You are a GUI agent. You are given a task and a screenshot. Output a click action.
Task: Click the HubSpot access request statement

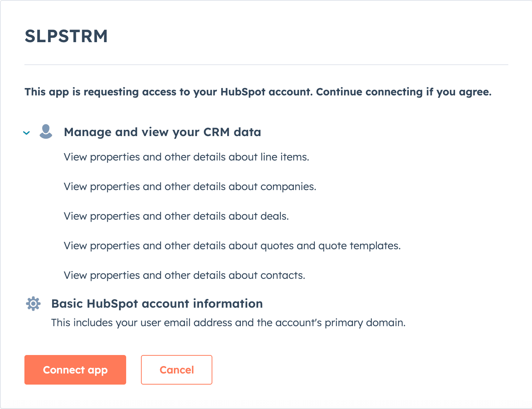258,92
